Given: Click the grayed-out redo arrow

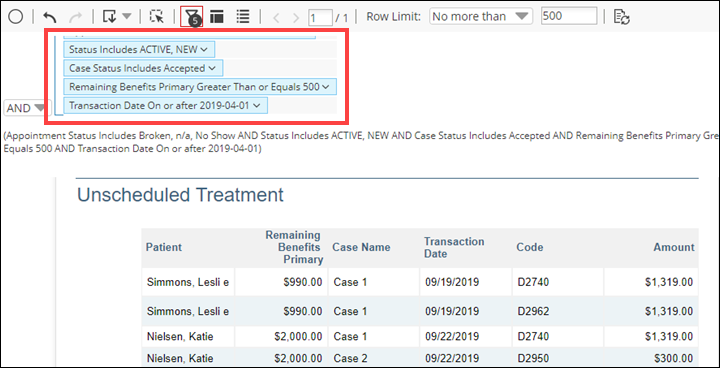Looking at the screenshot, I should [x=74, y=17].
